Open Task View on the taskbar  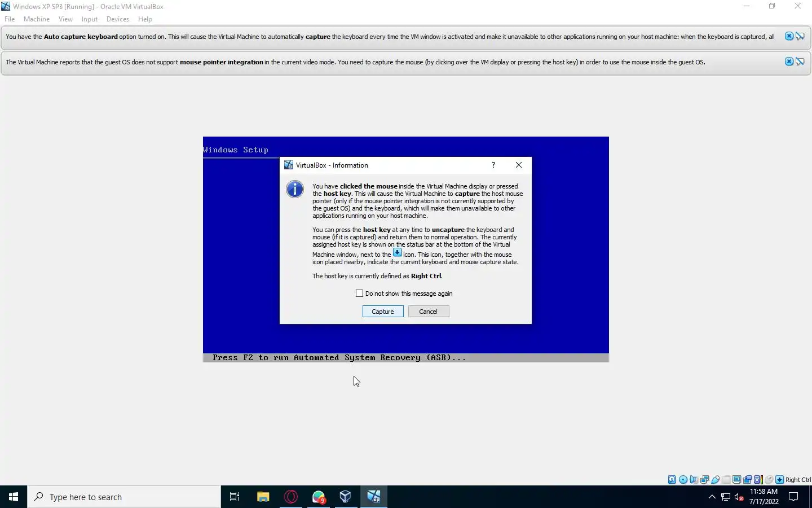(x=235, y=497)
